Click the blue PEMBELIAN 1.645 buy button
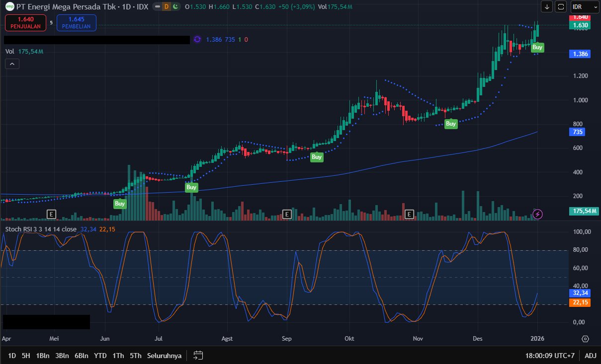 76,22
